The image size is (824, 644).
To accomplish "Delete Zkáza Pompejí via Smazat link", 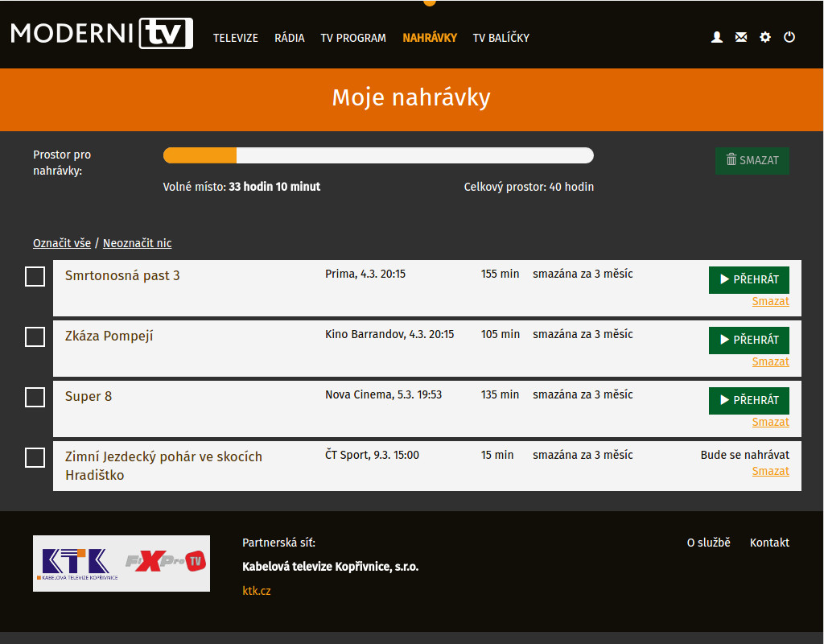I will coord(770,361).
